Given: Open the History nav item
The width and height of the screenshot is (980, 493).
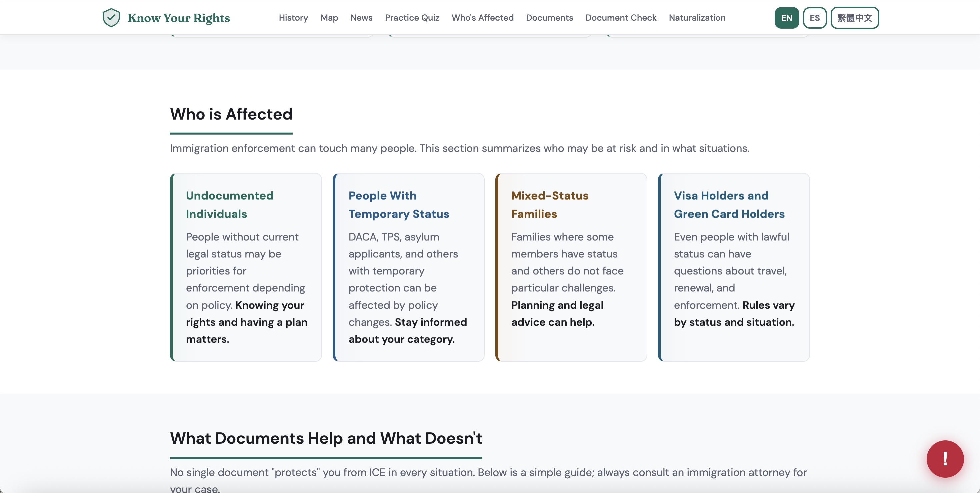Looking at the screenshot, I should (x=293, y=17).
